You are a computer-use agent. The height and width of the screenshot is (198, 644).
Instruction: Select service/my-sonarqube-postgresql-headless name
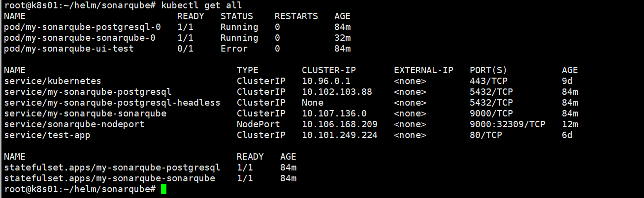pyautogui.click(x=112, y=103)
